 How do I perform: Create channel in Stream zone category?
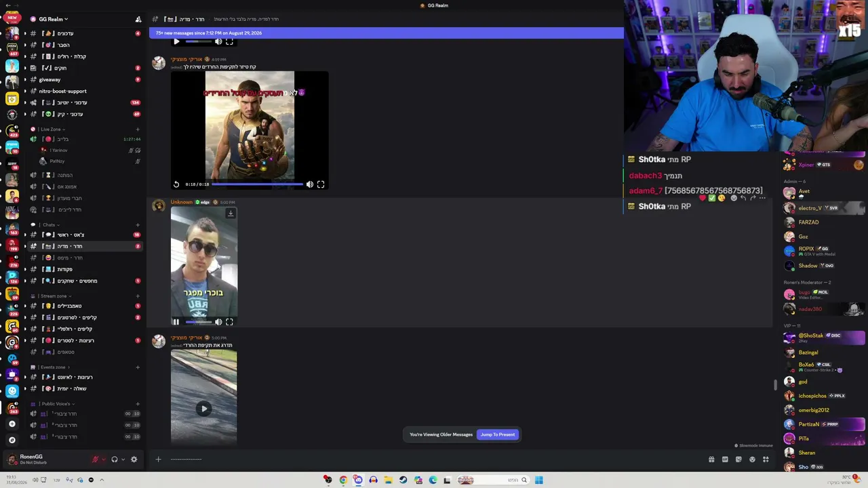138,296
